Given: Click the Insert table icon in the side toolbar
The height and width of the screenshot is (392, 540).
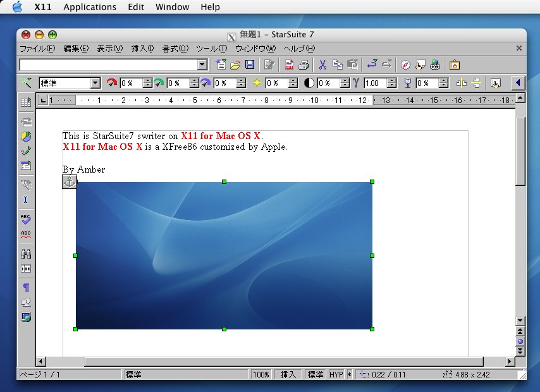Looking at the screenshot, I should click(x=26, y=102).
